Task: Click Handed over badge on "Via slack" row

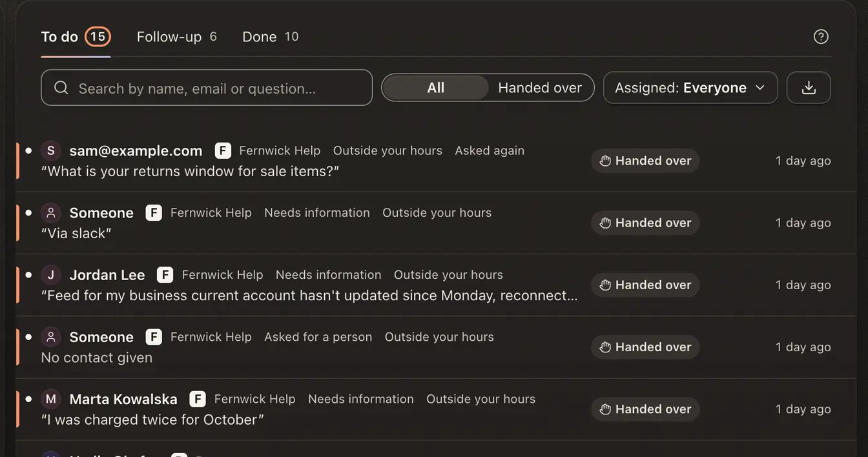Action: [x=645, y=223]
